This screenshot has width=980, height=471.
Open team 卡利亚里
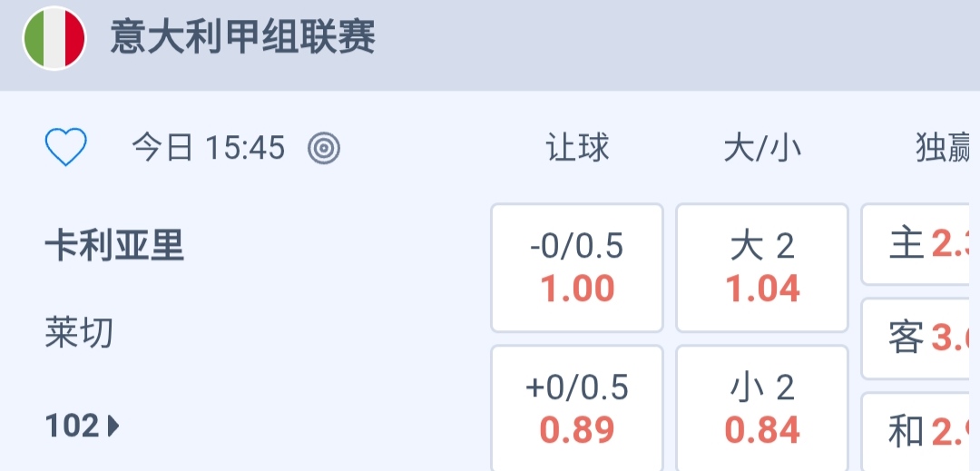point(114,245)
